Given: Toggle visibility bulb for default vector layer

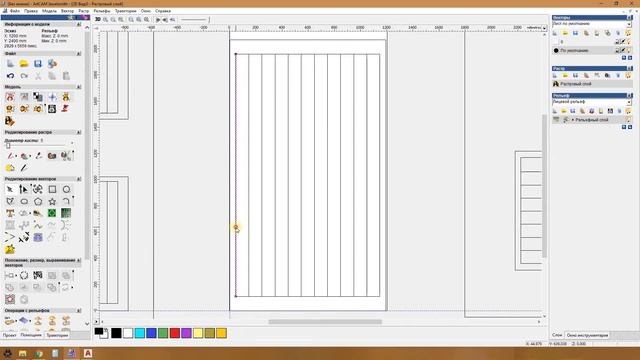Looking at the screenshot, I should [x=629, y=51].
